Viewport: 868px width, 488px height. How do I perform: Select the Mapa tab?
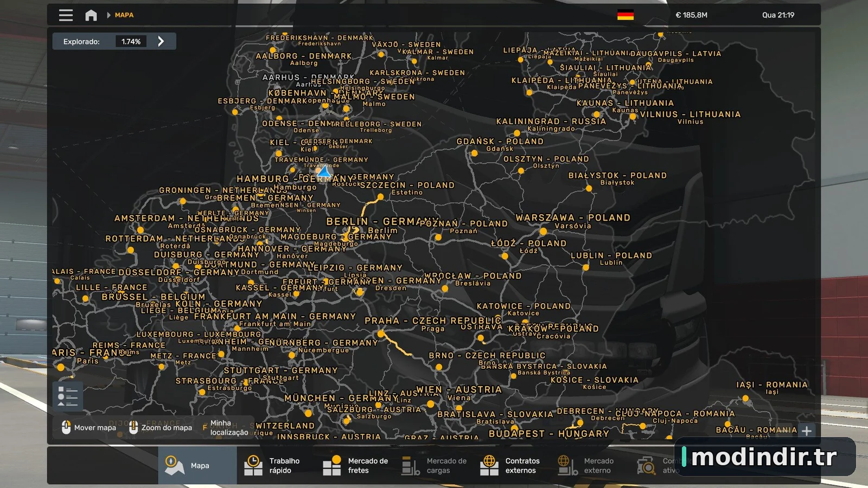click(197, 465)
